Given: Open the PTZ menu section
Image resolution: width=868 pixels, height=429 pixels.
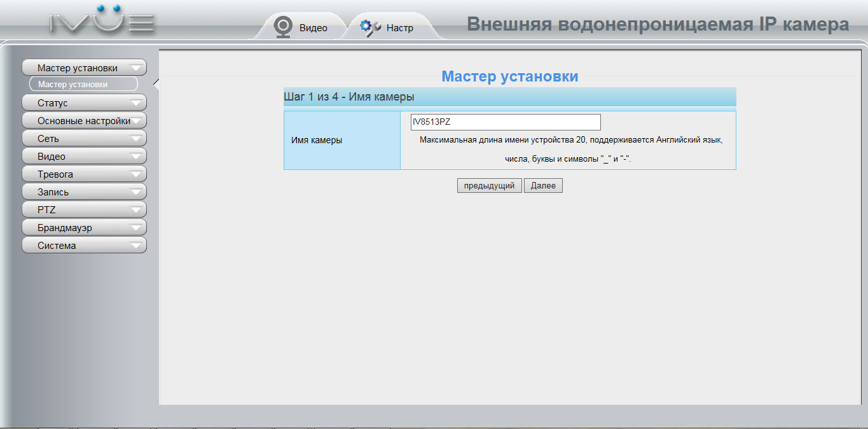Looking at the screenshot, I should pos(84,209).
